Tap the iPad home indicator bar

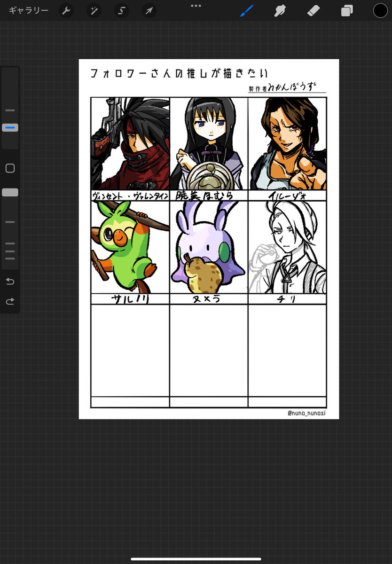click(x=196, y=559)
